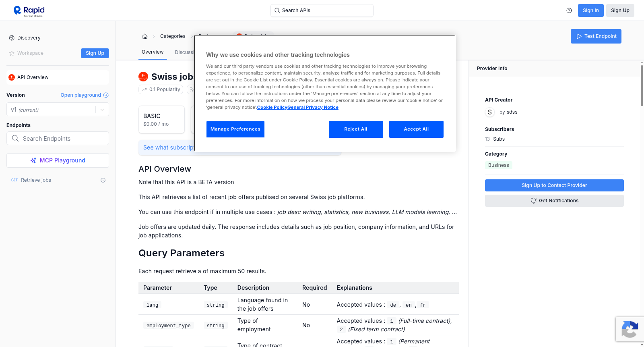This screenshot has height=347, width=644.
Task: Click the sidebar Sign Up button
Action: pyautogui.click(x=95, y=53)
